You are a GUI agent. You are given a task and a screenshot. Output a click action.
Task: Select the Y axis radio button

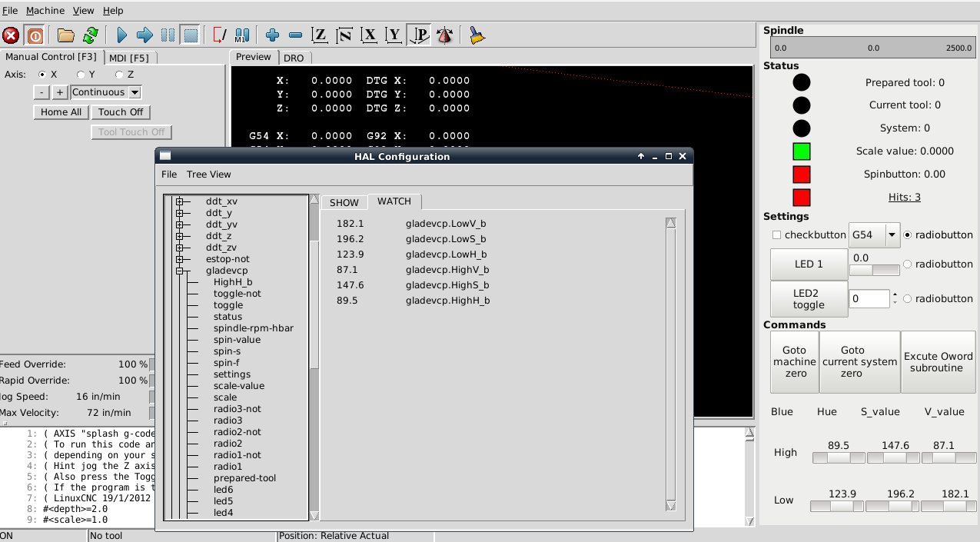[81, 75]
